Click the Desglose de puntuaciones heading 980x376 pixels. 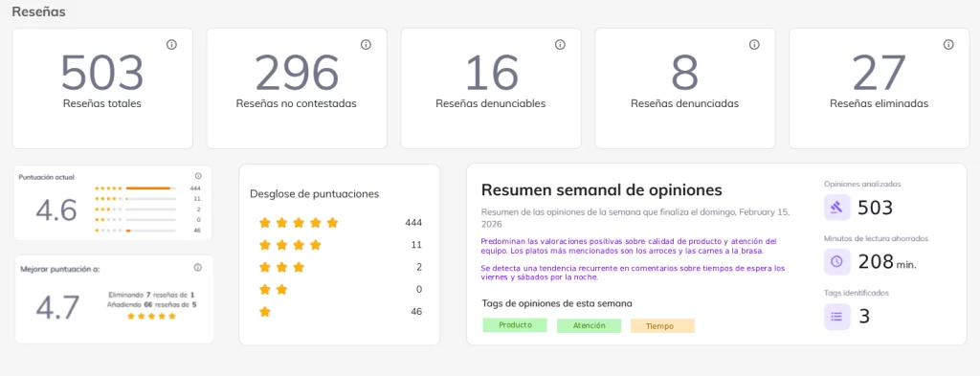point(314,193)
